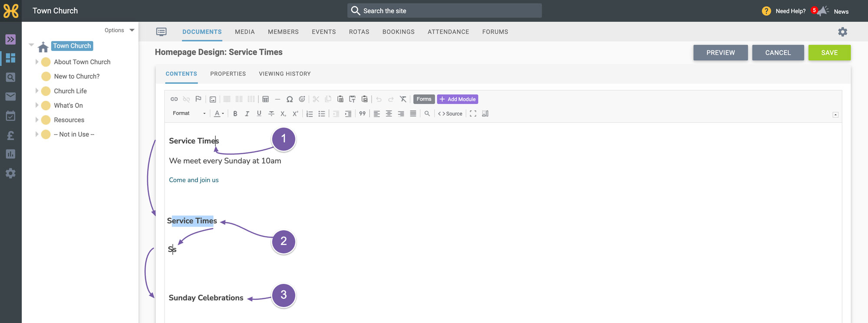Expand the What's On tree item

(37, 105)
